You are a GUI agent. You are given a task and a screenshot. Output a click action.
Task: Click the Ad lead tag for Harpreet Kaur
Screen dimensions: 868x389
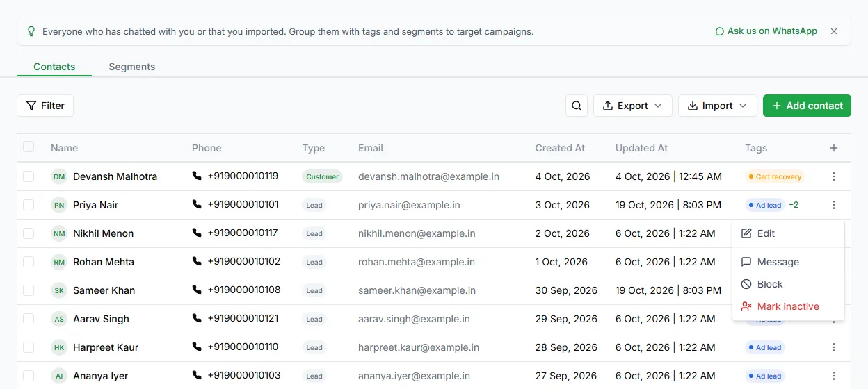764,347
